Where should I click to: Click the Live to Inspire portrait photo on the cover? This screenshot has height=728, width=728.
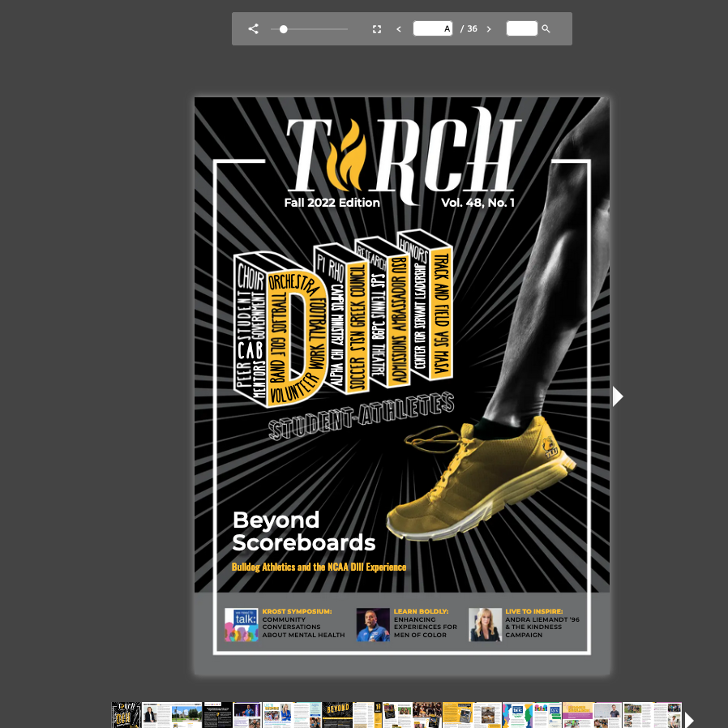coord(485,625)
